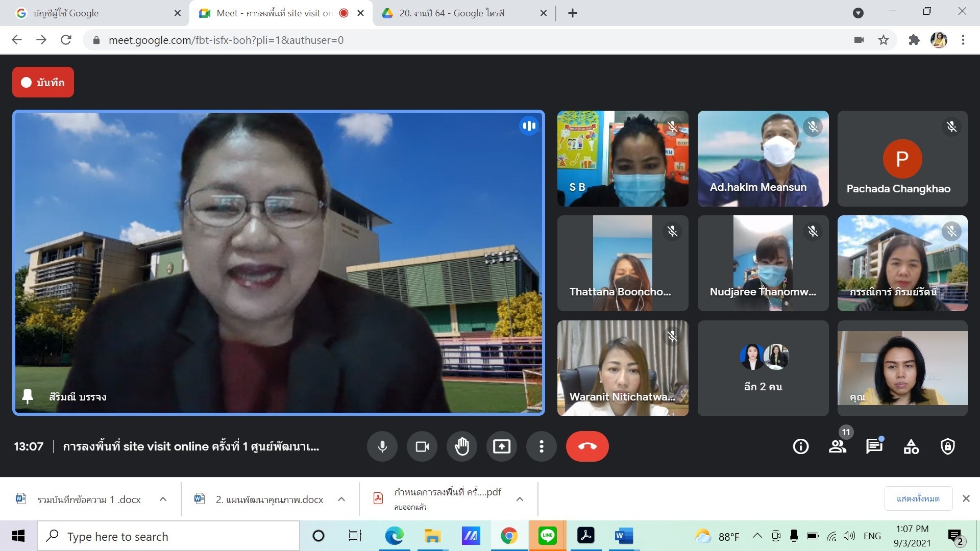
Task: Expand options for the deleted pdf download
Action: [520, 499]
